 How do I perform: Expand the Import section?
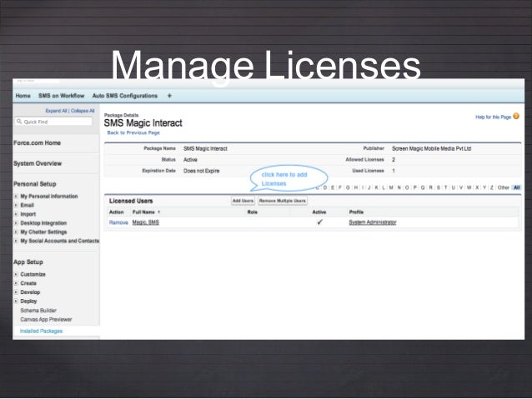coord(16,214)
